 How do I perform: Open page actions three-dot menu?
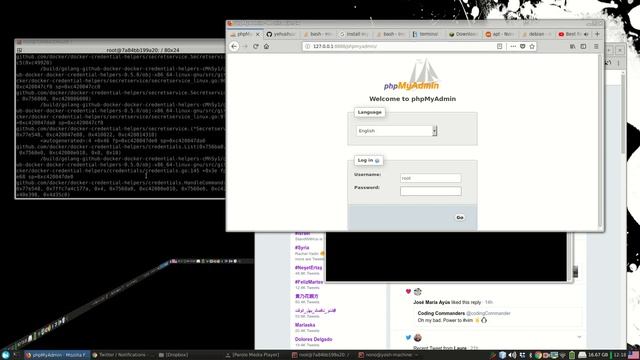pos(513,47)
